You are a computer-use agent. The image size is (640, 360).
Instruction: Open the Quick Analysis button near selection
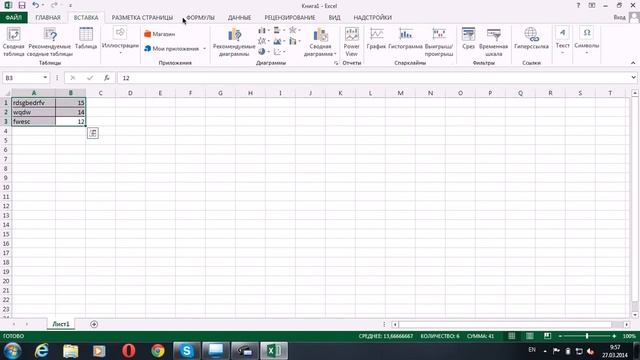(x=93, y=133)
